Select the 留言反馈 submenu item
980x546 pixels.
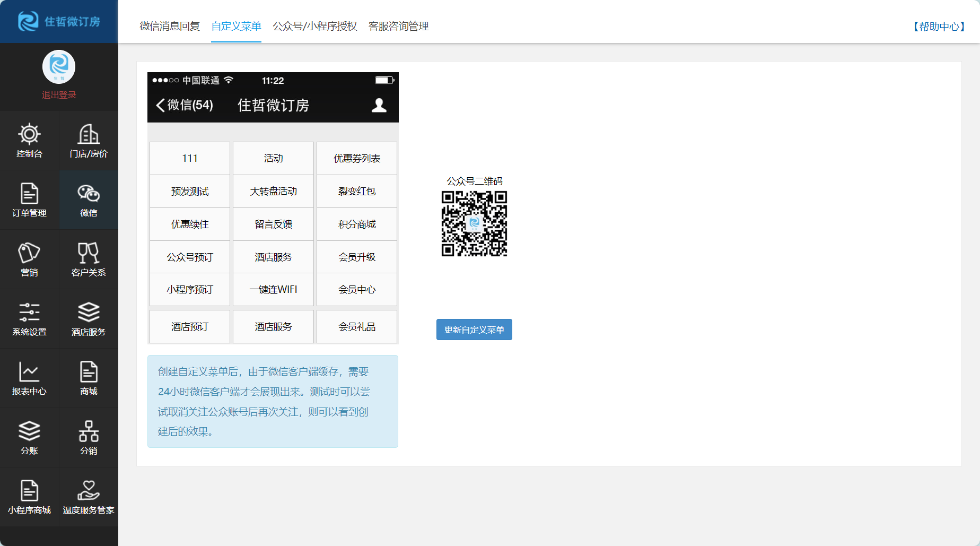(x=273, y=224)
